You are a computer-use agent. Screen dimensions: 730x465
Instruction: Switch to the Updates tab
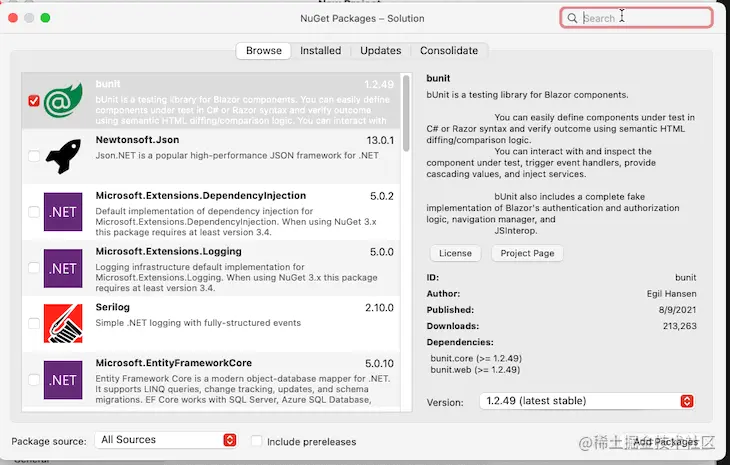pyautogui.click(x=380, y=50)
